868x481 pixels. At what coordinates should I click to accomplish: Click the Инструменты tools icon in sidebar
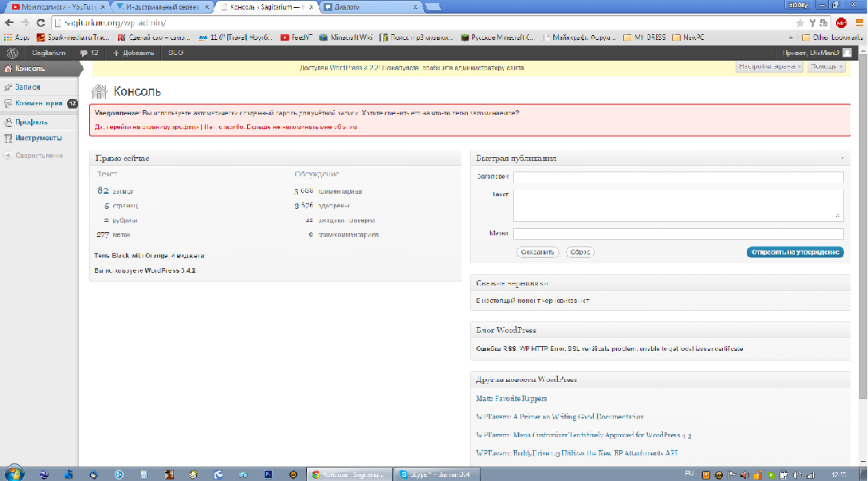(x=8, y=138)
